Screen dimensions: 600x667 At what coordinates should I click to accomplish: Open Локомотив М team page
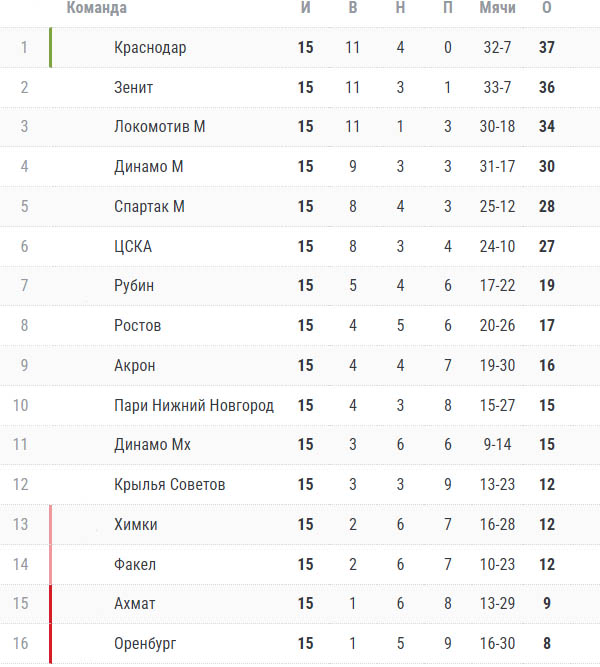click(x=160, y=127)
